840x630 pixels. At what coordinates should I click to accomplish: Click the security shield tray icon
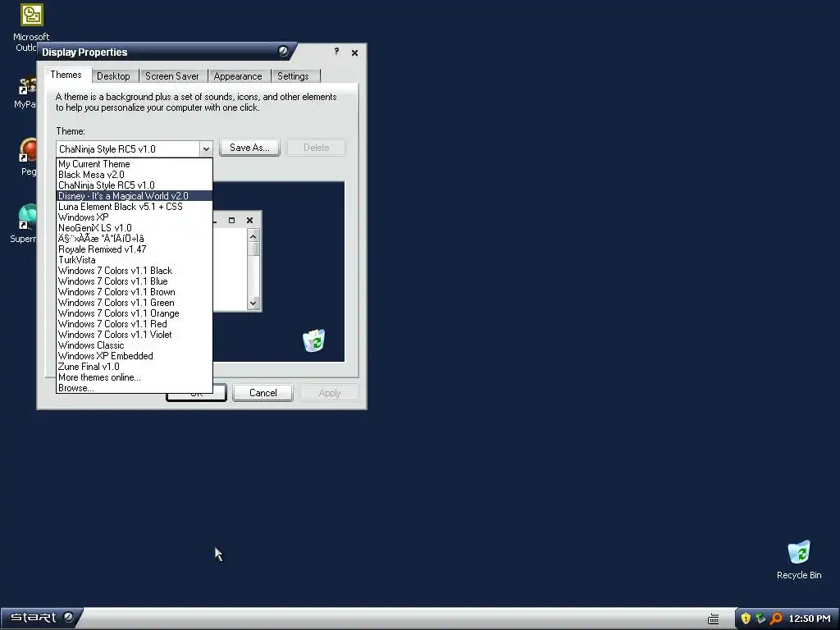pos(745,619)
